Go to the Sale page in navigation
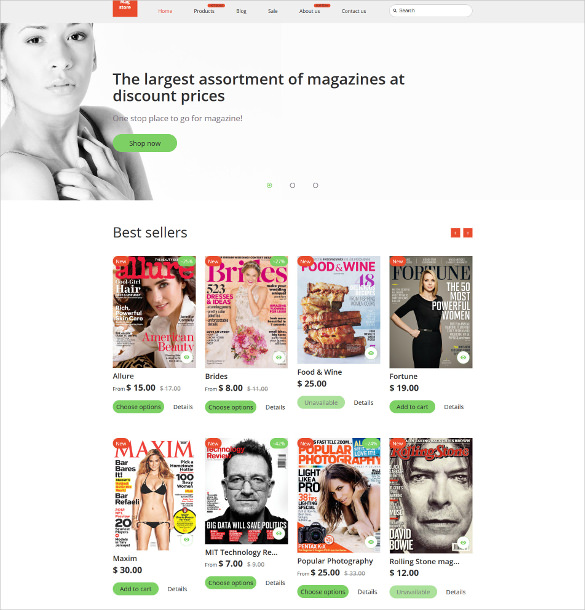Screen dimensions: 585x610 [x=273, y=11]
